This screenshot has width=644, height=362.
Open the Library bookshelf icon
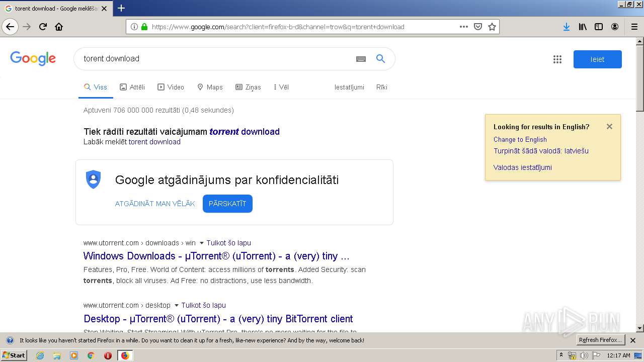click(x=583, y=27)
